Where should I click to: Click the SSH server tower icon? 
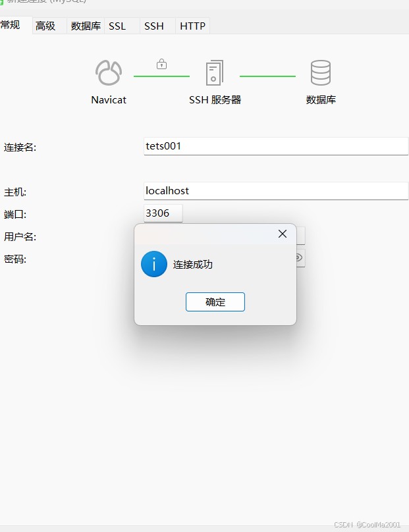click(x=215, y=72)
